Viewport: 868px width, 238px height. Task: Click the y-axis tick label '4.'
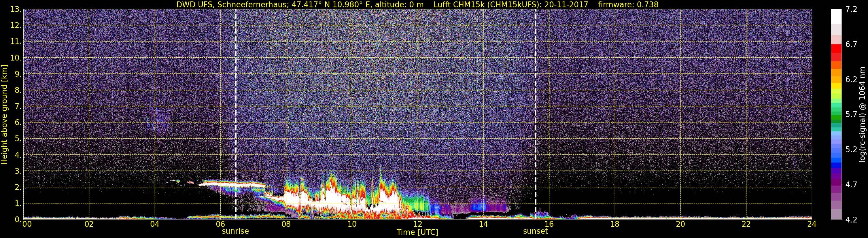click(18, 155)
